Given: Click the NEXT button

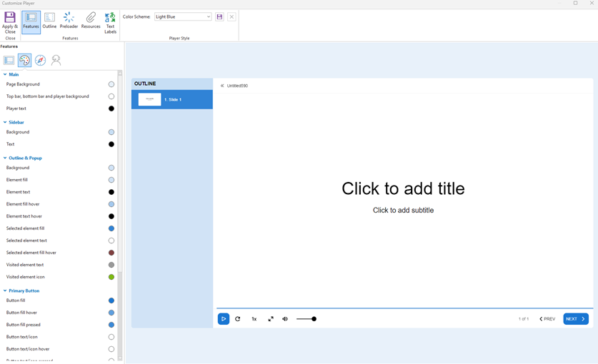Looking at the screenshot, I should 576,319.
